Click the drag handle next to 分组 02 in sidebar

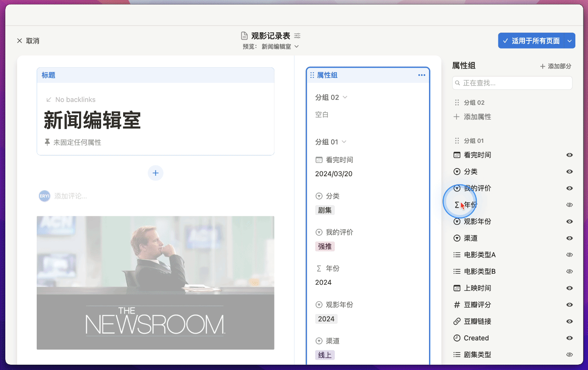click(x=457, y=103)
